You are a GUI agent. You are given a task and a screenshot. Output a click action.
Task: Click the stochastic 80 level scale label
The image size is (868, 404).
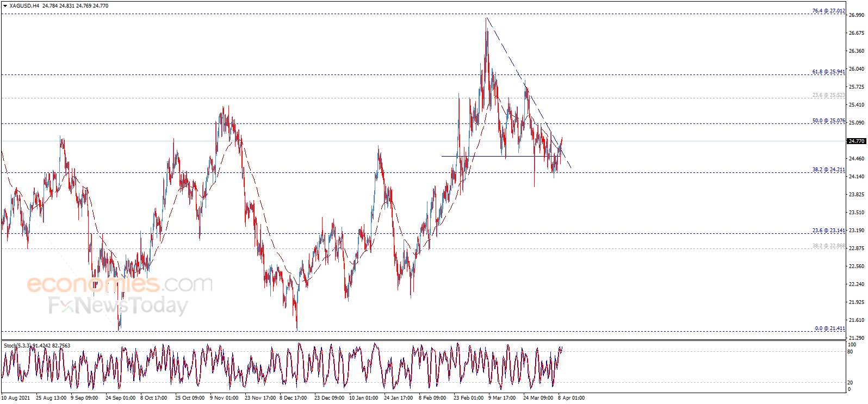click(850, 352)
